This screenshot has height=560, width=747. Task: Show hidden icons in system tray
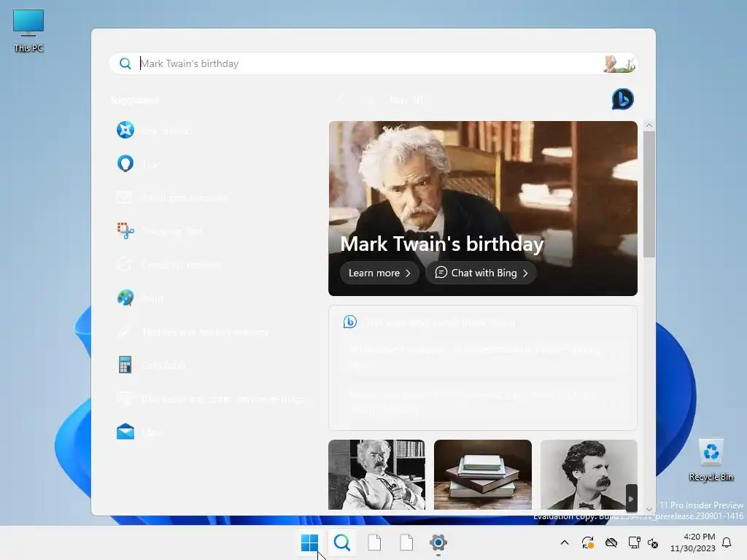pyautogui.click(x=565, y=542)
